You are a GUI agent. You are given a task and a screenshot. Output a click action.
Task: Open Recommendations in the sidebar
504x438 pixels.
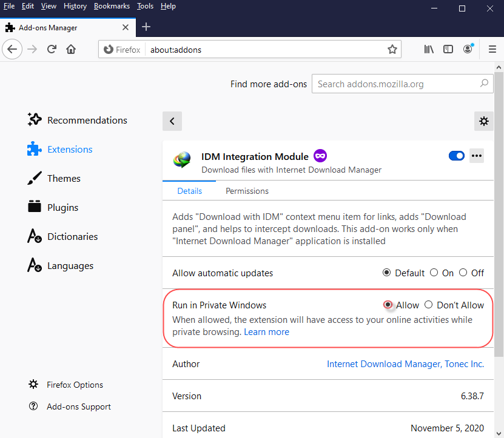point(78,120)
